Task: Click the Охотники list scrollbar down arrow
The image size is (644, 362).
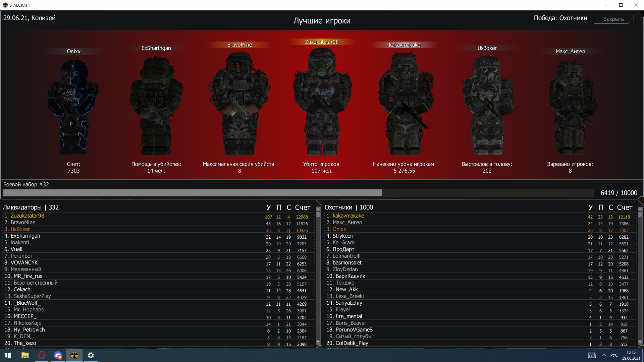Action: tap(640, 342)
